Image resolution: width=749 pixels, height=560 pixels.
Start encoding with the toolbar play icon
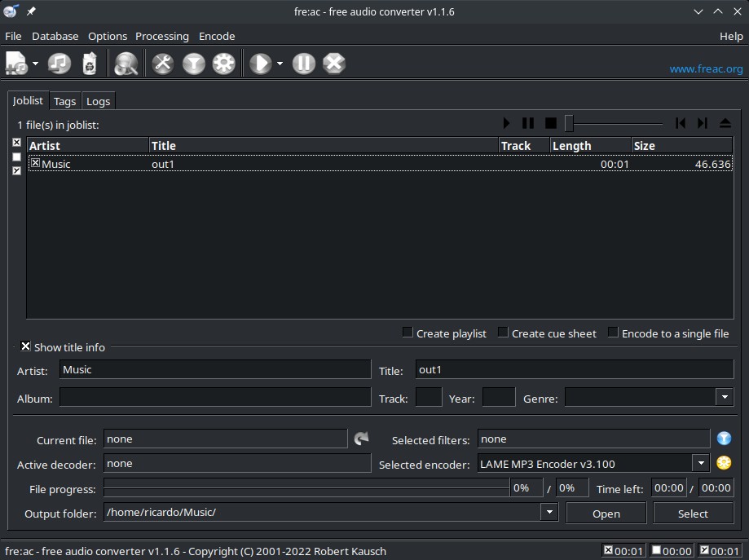[261, 63]
